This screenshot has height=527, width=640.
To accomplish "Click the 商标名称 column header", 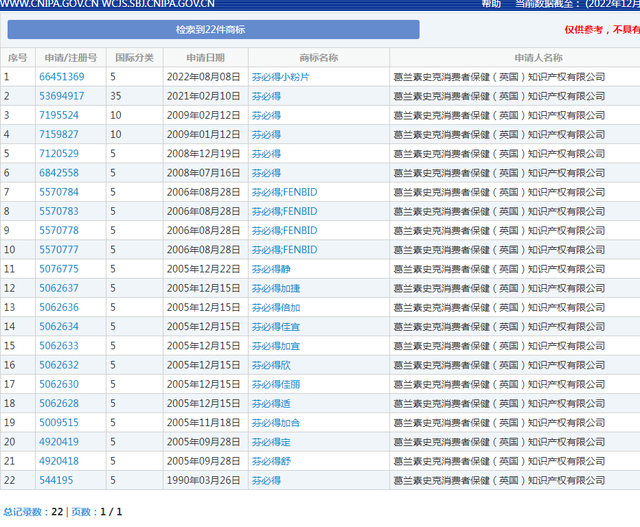I will 318,58.
